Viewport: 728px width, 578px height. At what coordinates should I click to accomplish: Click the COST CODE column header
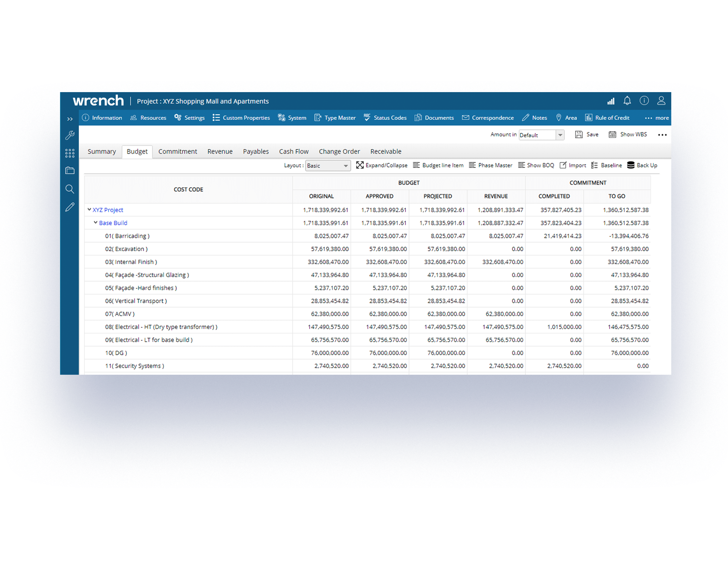tap(188, 190)
